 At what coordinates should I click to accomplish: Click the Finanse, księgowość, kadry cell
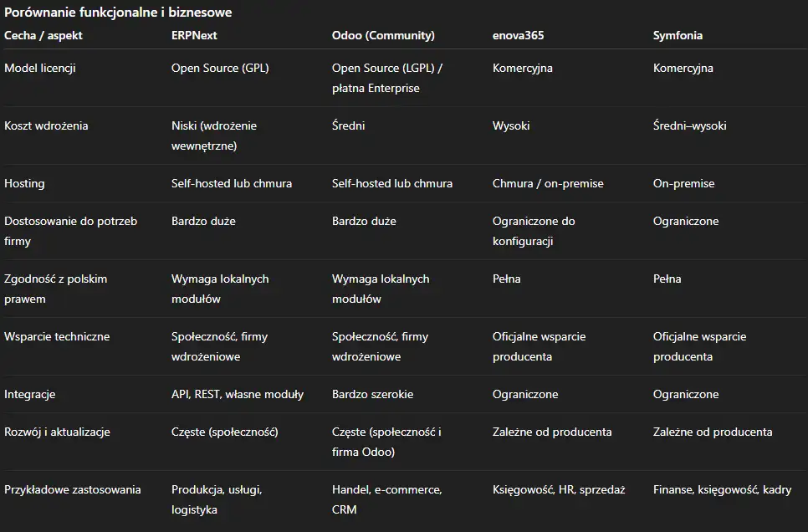point(722,490)
